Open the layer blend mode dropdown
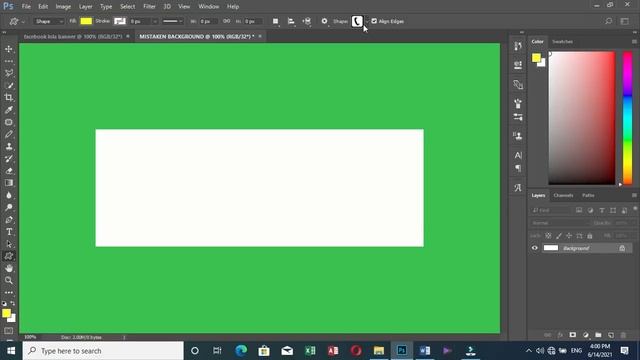 [560, 223]
